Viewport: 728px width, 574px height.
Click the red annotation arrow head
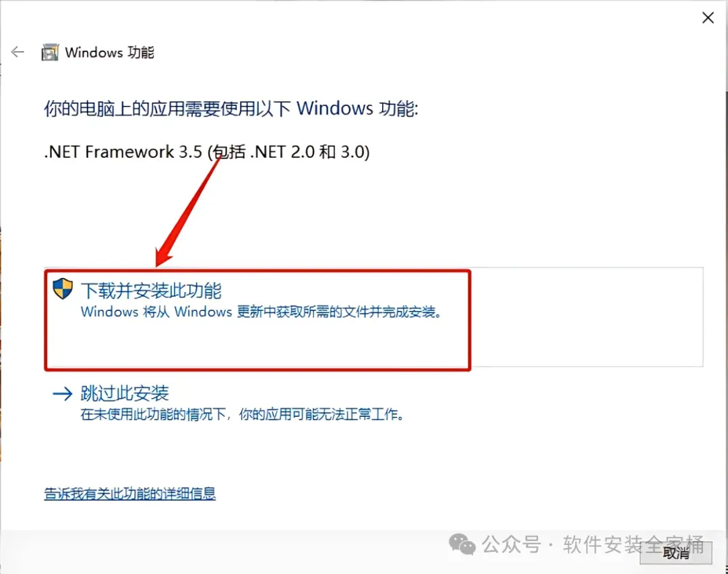[x=163, y=257]
